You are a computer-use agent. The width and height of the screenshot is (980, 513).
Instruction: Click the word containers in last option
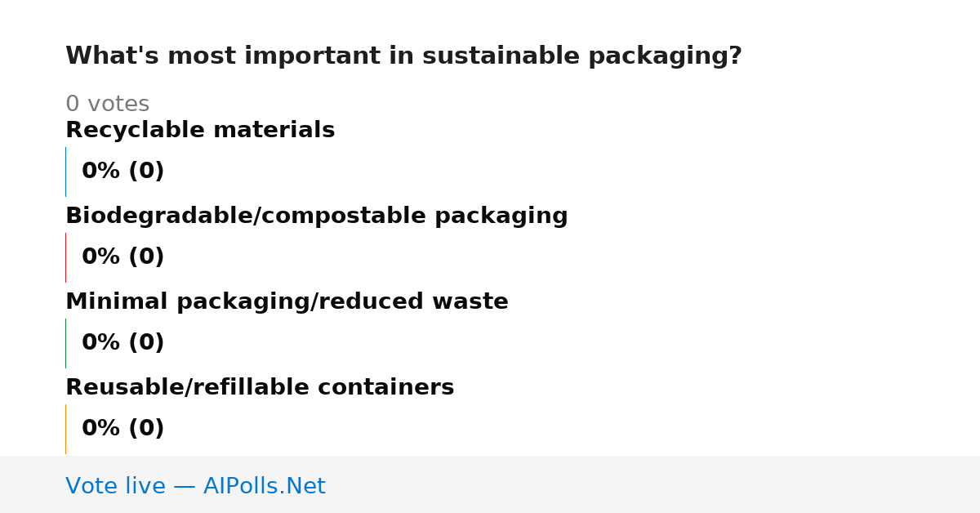385,388
